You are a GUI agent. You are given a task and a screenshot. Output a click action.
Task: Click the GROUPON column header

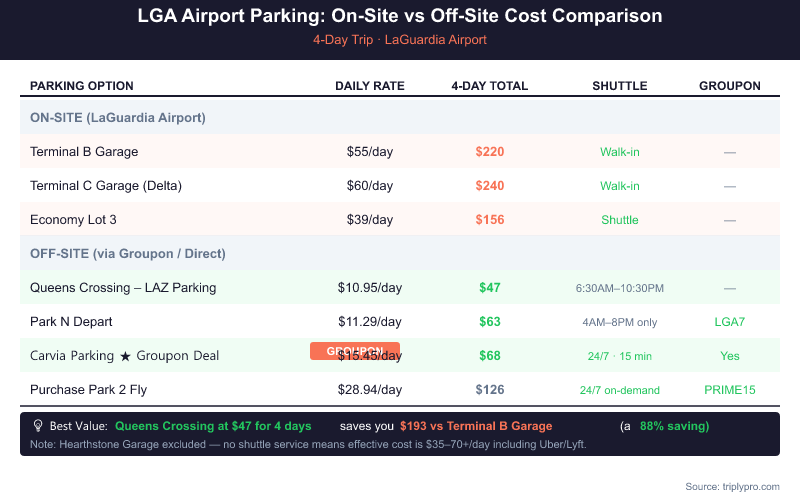click(730, 86)
